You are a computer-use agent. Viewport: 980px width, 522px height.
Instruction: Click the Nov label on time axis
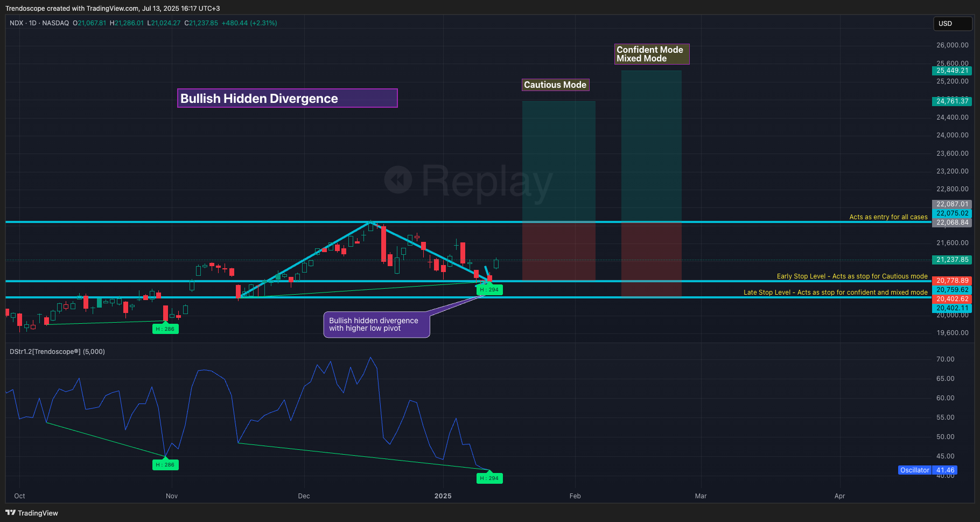(x=172, y=496)
